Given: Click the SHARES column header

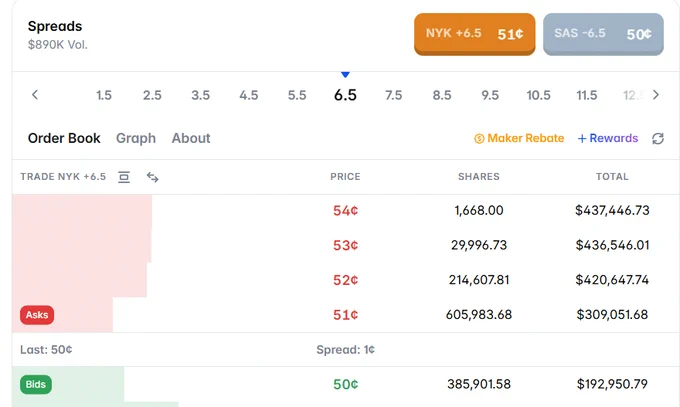Looking at the screenshot, I should pyautogui.click(x=479, y=177).
